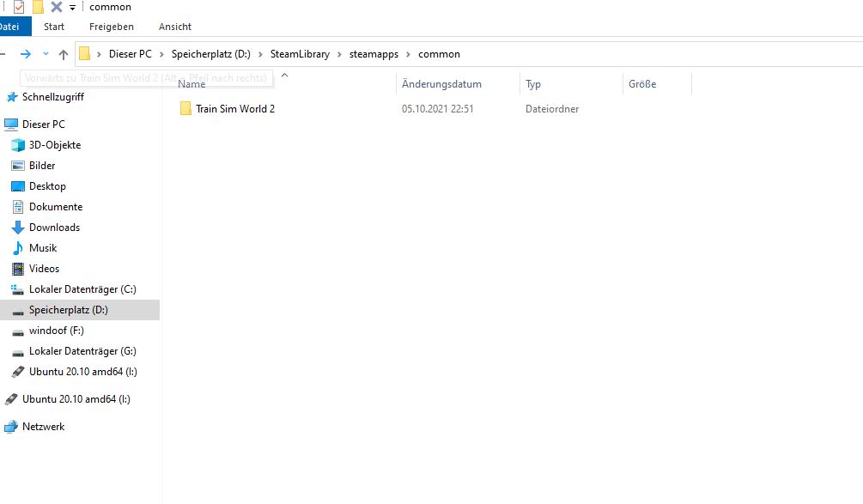This screenshot has height=504, width=863.
Task: Click the X delete icon in quick access toolbar
Action: (x=56, y=7)
